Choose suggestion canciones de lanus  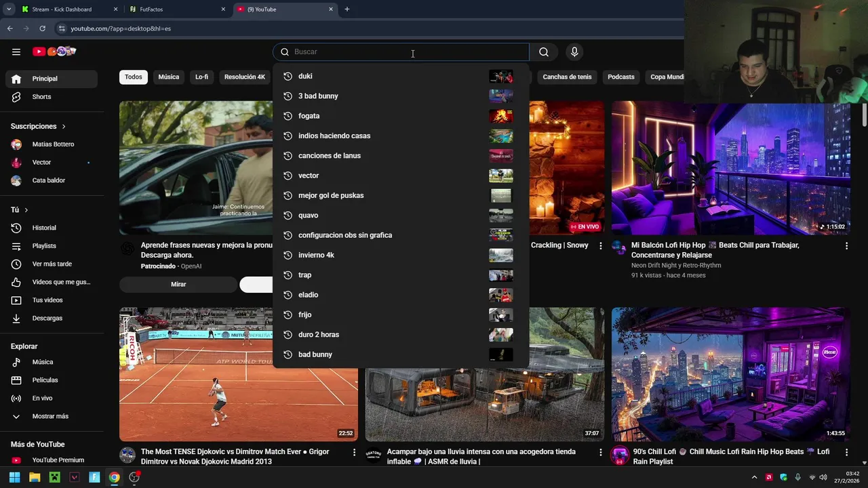pos(401,156)
